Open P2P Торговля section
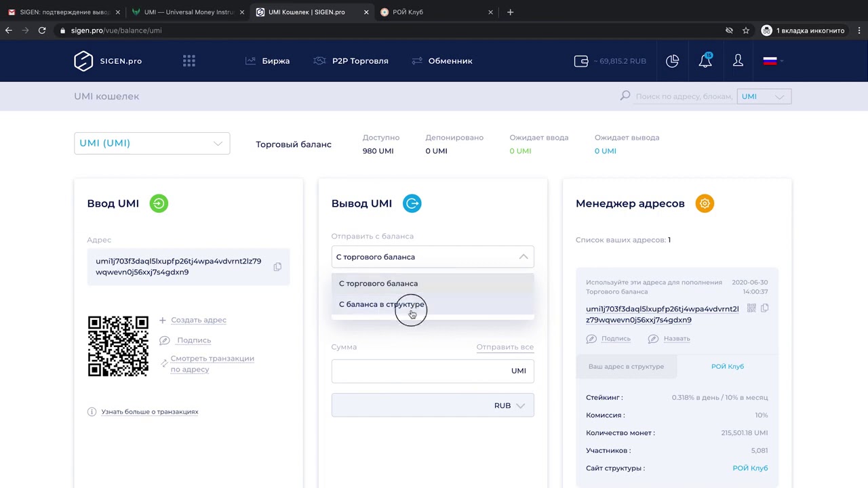The width and height of the screenshot is (868, 488). coord(351,61)
